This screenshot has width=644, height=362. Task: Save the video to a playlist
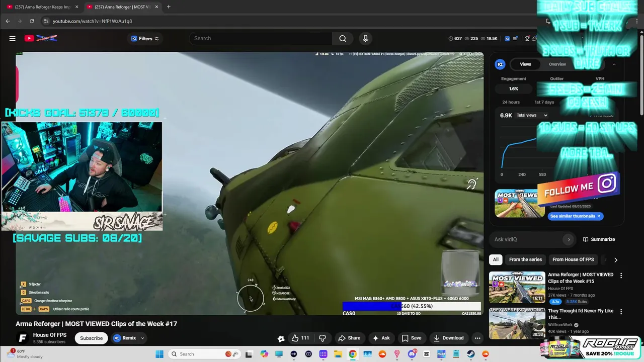412,338
